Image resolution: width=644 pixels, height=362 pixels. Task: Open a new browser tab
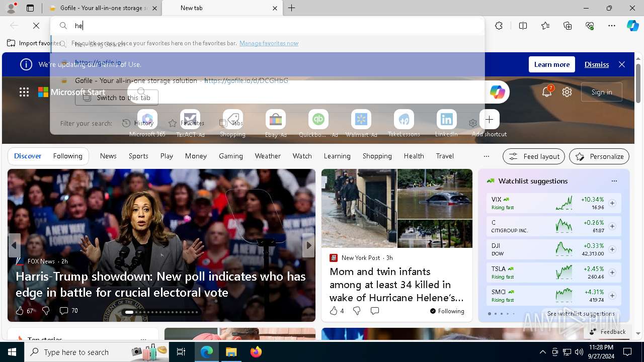tap(291, 8)
